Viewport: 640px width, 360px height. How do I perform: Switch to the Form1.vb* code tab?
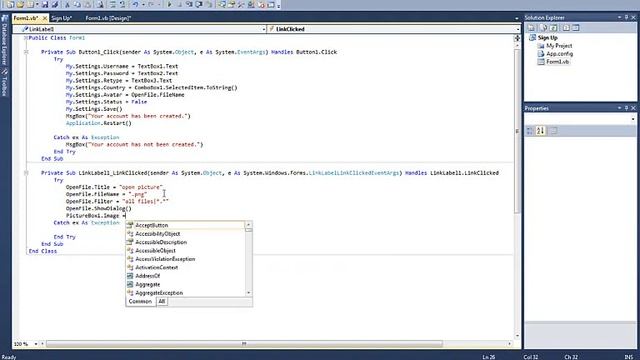coord(25,18)
